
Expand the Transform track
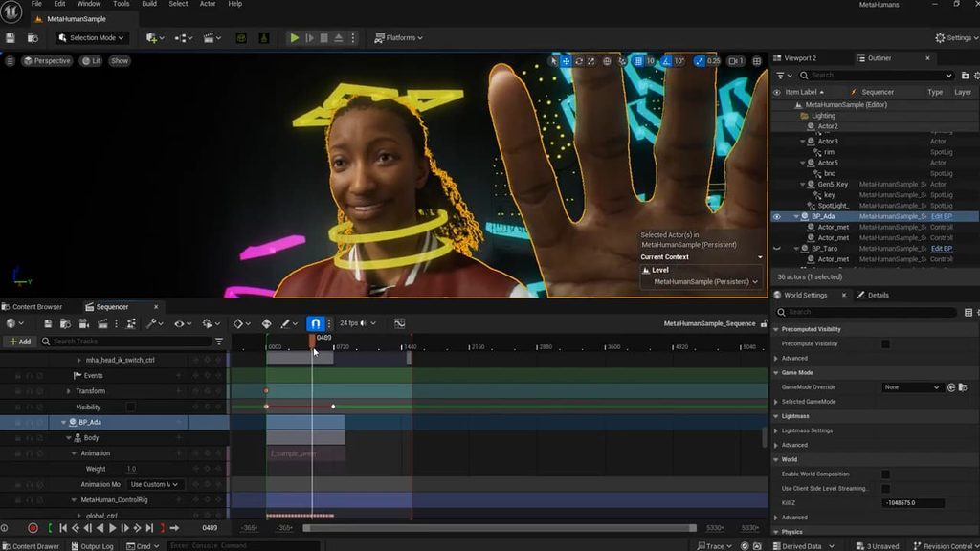69,391
